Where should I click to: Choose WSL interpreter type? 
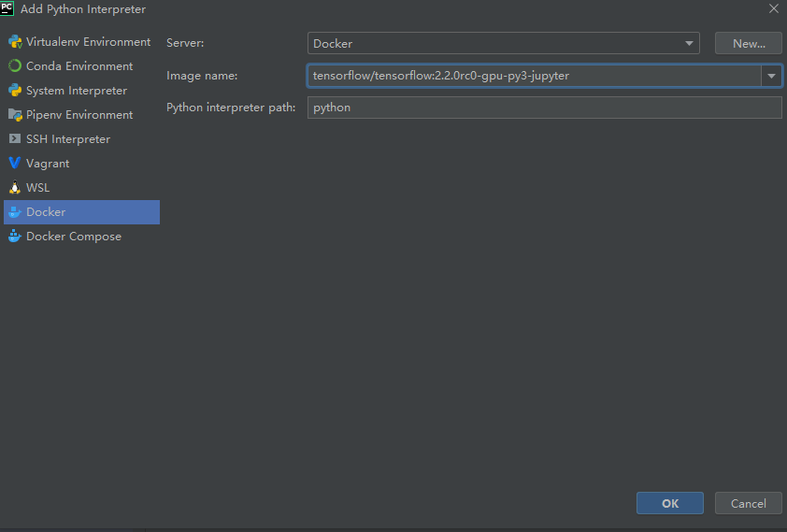tap(82, 188)
